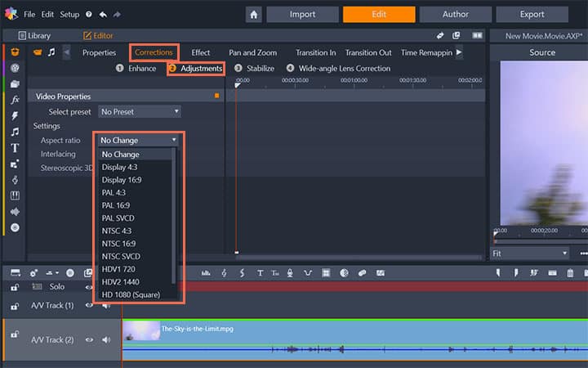
Task: Click the voice-over microphone icon
Action: click(290, 273)
